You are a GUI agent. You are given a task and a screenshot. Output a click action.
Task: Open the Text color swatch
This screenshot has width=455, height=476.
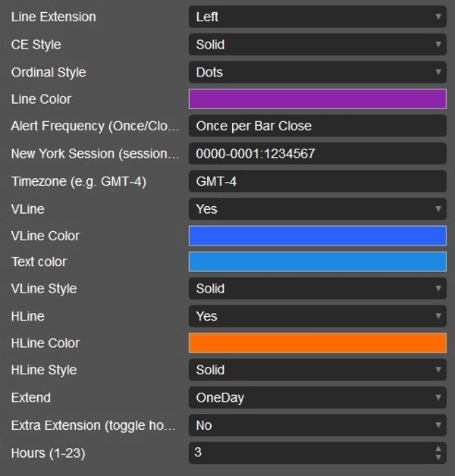point(317,261)
